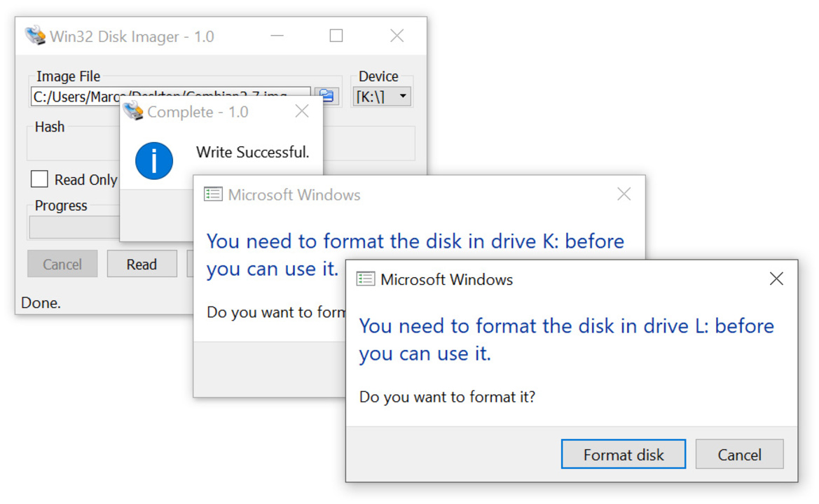Click the 'Win32 Disk Imager - 1.0' title text

pos(132,36)
